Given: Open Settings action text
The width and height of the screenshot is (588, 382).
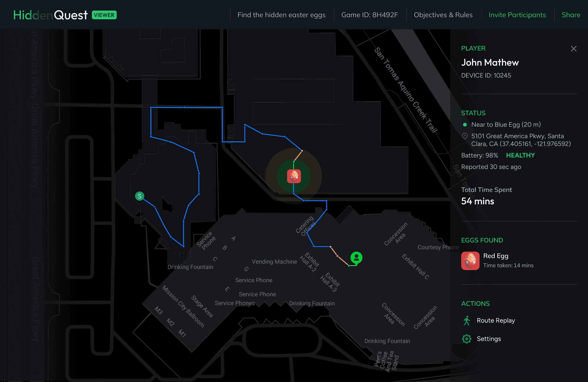Looking at the screenshot, I should 489,339.
